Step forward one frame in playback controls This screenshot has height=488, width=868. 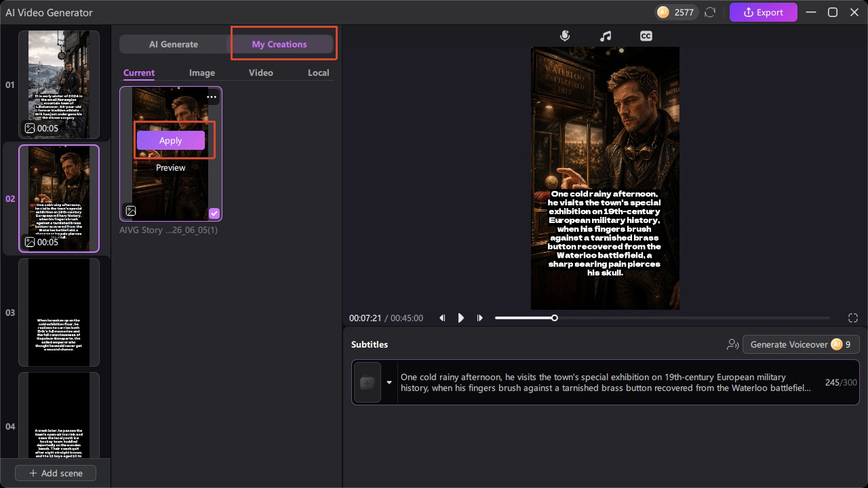point(480,318)
